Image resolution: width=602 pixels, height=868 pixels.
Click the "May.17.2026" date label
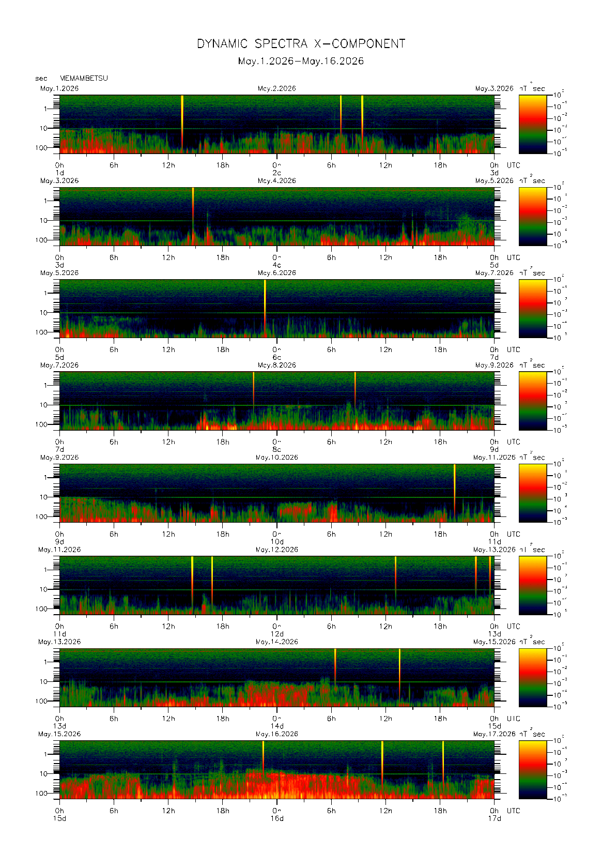tap(494, 734)
